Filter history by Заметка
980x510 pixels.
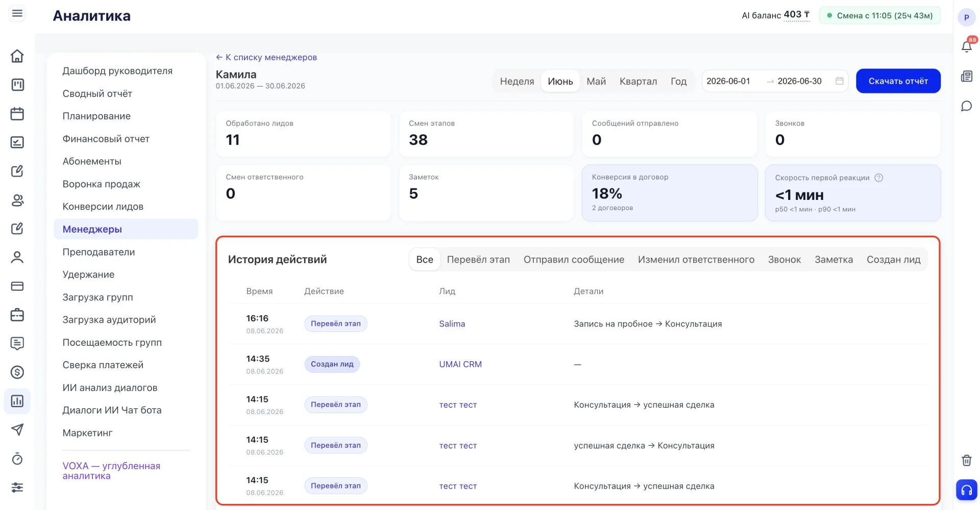834,260
